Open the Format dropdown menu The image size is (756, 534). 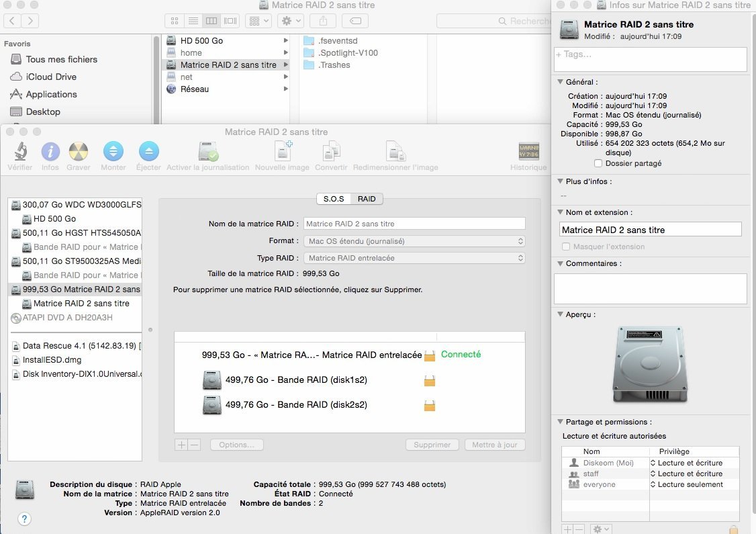click(x=414, y=240)
